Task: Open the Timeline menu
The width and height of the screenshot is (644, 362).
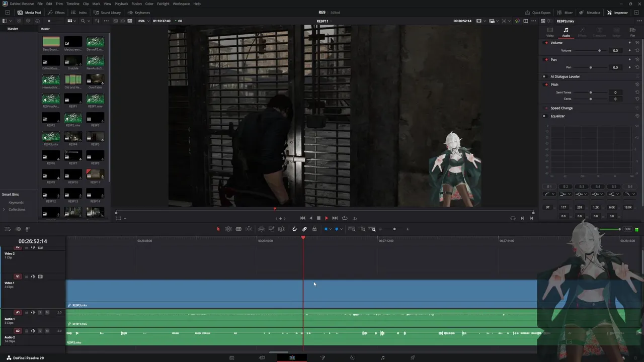Action: (x=73, y=4)
